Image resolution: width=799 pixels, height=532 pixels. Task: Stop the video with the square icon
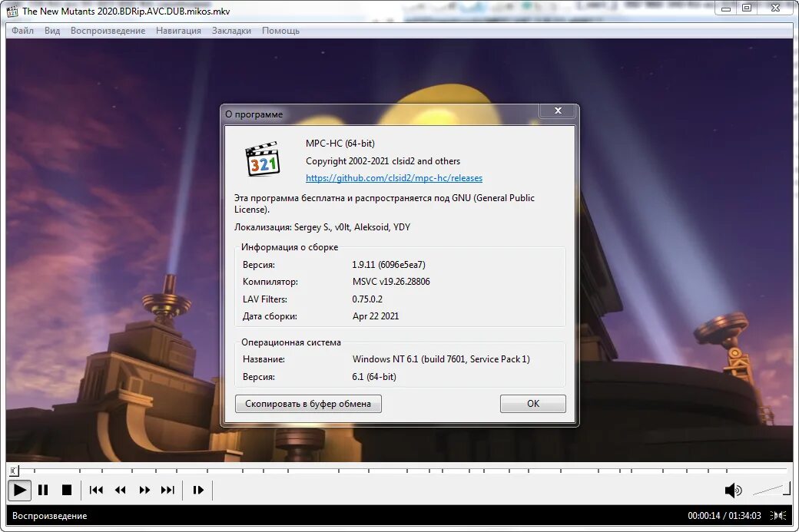(x=67, y=491)
